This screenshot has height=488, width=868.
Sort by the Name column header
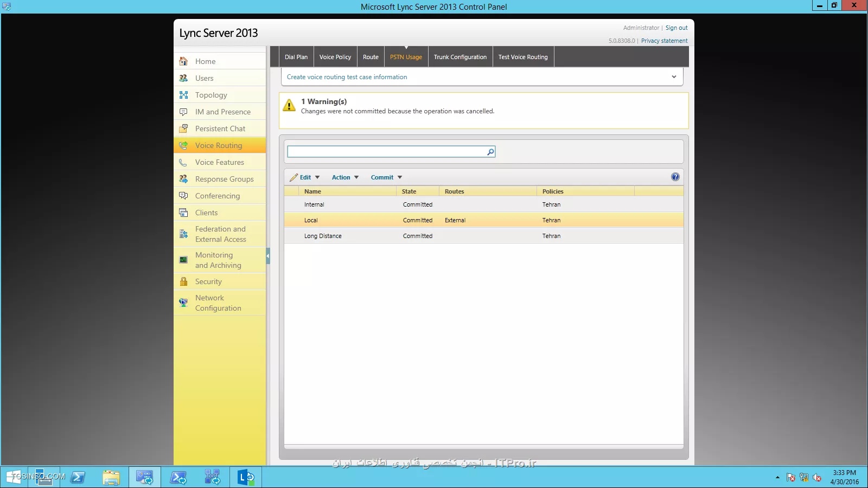(x=347, y=191)
